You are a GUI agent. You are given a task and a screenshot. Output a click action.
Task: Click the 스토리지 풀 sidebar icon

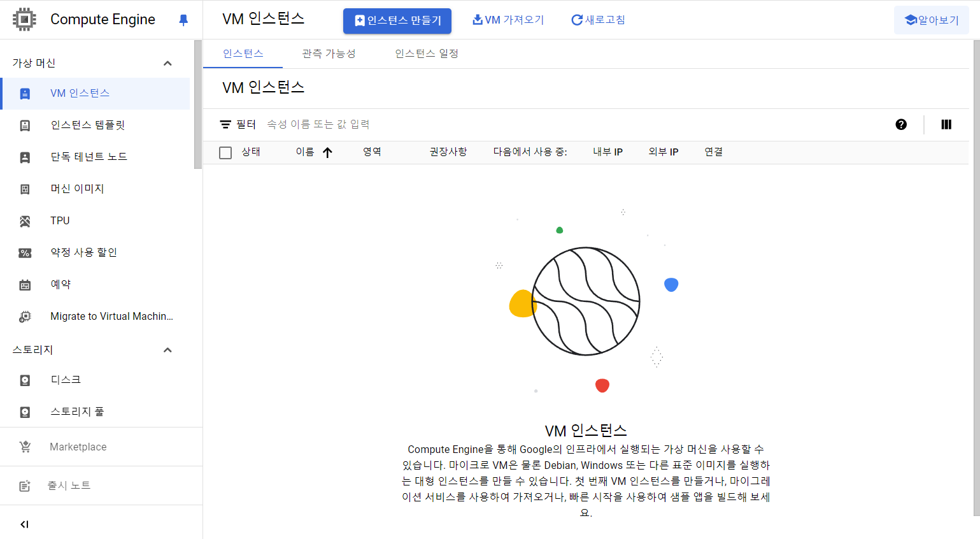[x=25, y=412]
